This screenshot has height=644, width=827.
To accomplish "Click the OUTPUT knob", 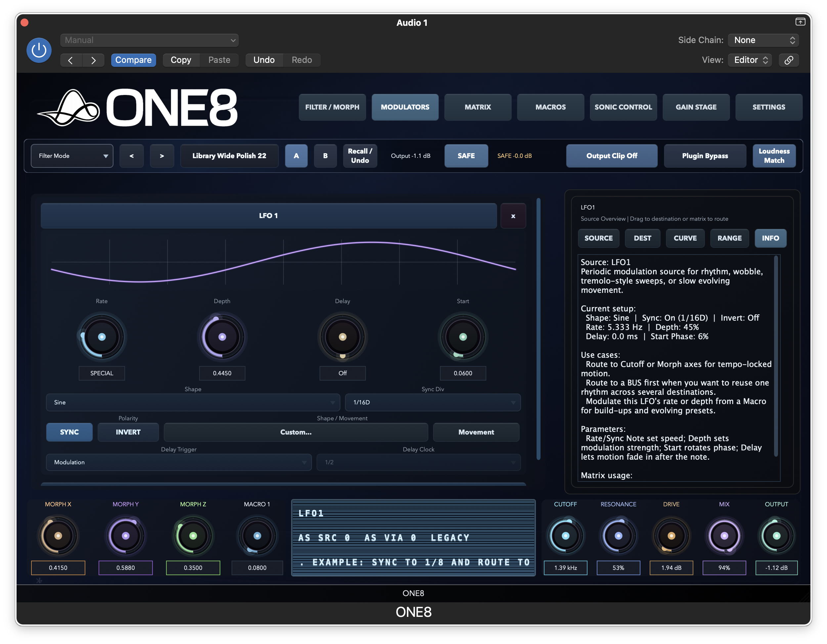I will pyautogui.click(x=776, y=536).
